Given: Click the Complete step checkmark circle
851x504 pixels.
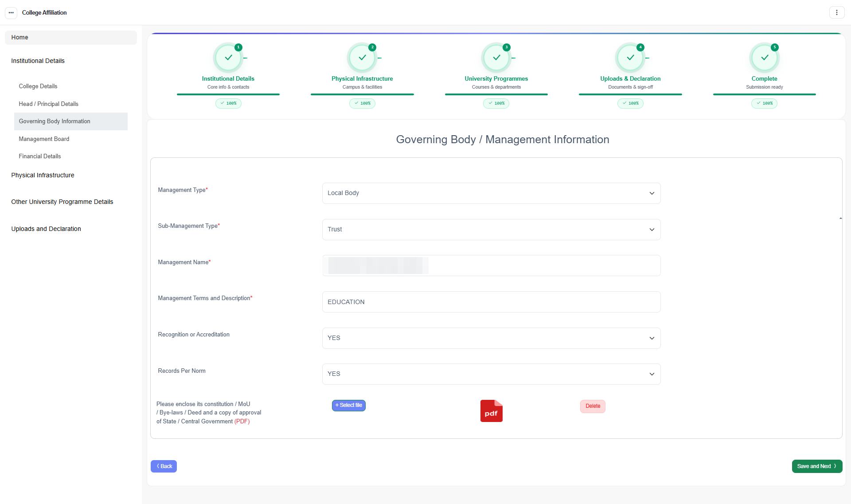Looking at the screenshot, I should coord(765,58).
